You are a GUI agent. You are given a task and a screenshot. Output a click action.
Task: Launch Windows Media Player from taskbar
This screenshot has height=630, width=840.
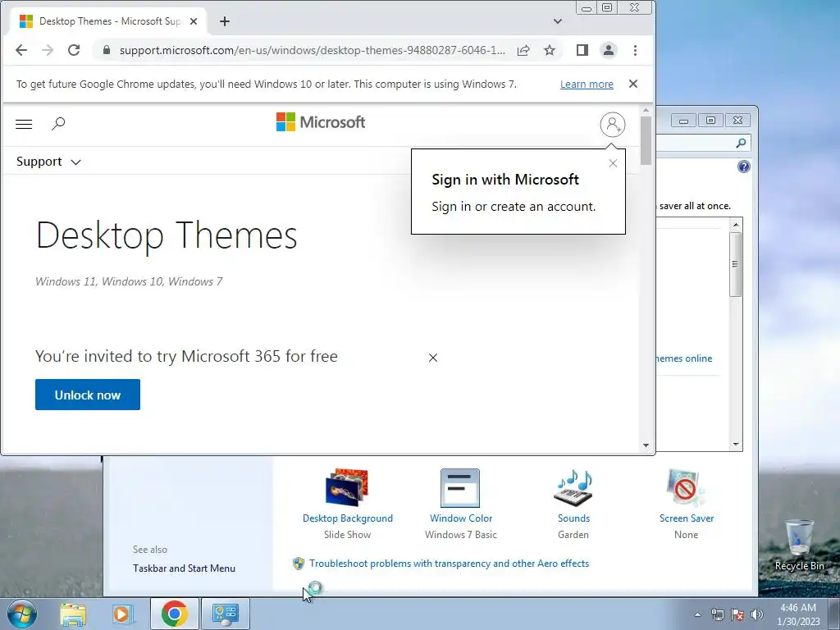tap(121, 614)
